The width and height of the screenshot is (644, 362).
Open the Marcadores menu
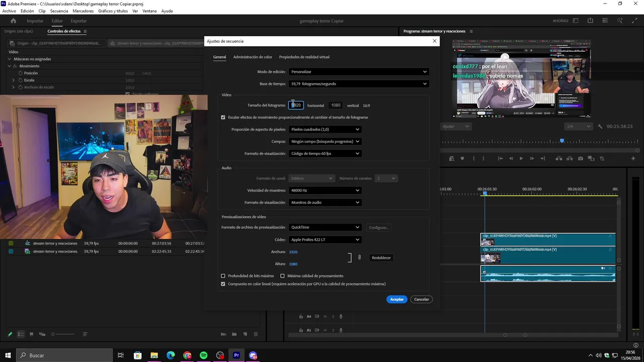(83, 11)
